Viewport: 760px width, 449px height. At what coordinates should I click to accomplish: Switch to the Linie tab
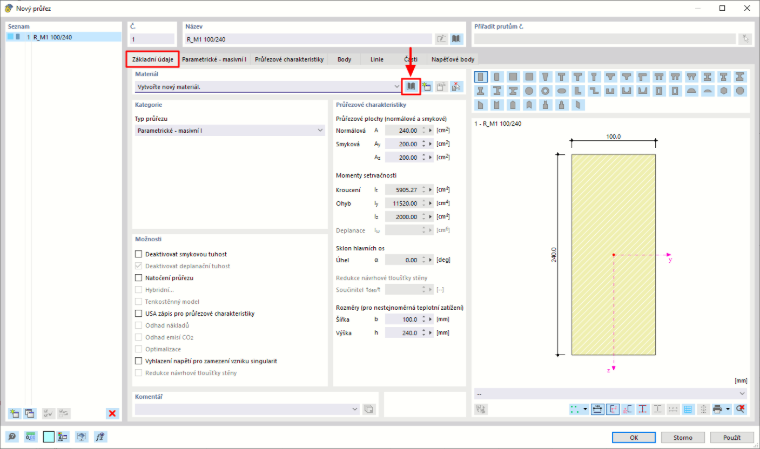point(377,59)
